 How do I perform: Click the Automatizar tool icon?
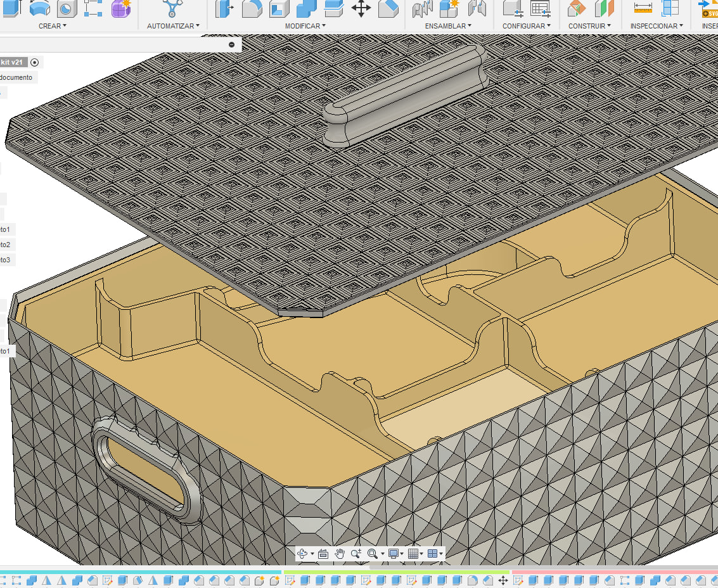click(172, 9)
